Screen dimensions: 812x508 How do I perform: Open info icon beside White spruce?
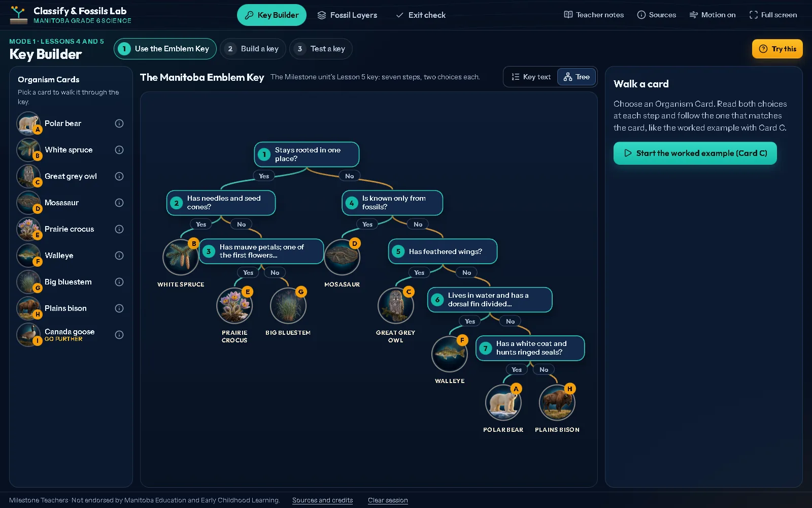(x=119, y=150)
